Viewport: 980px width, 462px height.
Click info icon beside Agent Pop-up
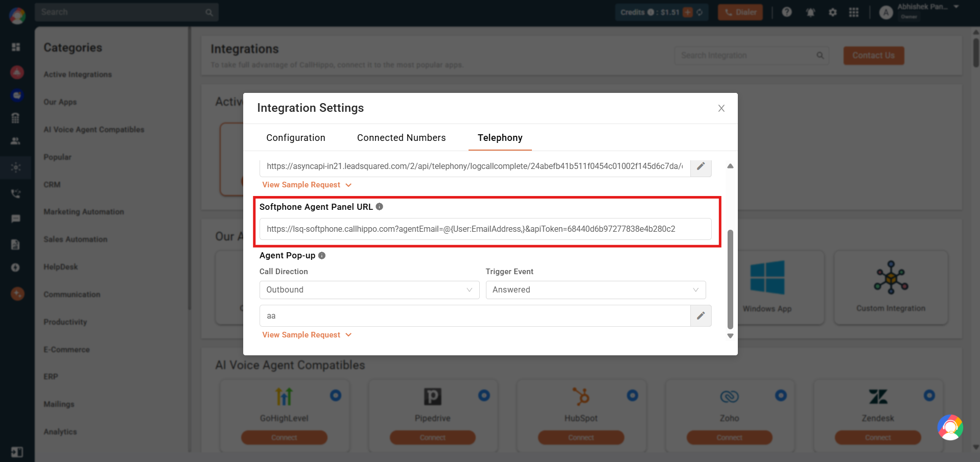(x=321, y=256)
